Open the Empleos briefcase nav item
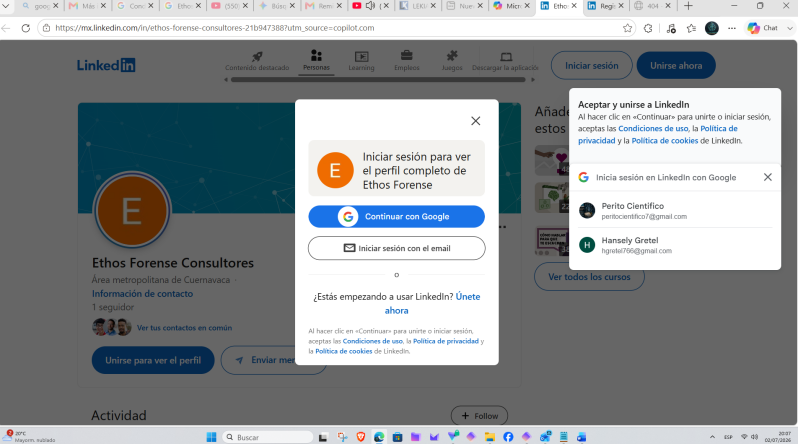 point(407,61)
